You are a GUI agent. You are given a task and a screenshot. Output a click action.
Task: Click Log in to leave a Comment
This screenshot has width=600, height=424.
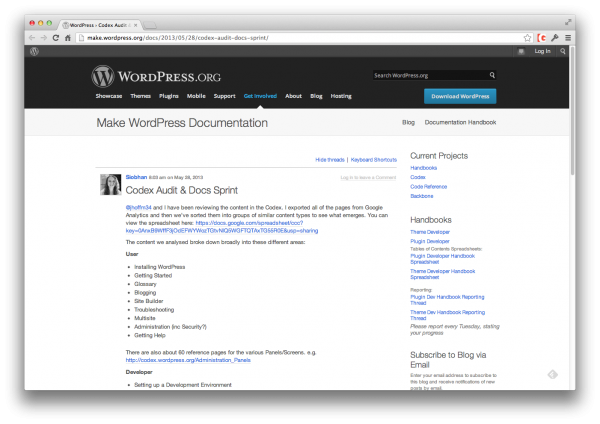[368, 178]
